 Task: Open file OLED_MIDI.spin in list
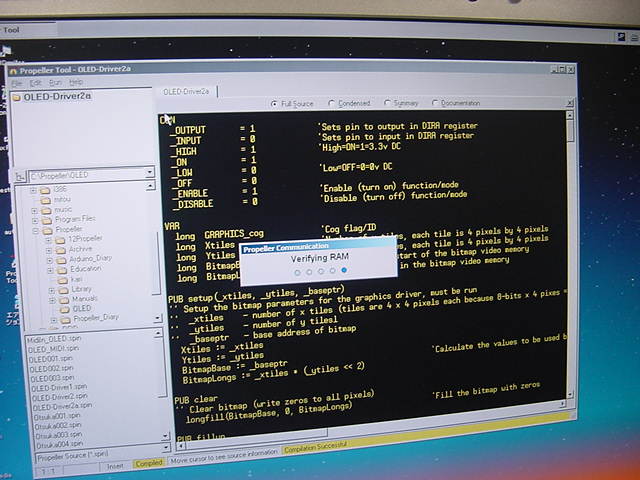click(54, 349)
